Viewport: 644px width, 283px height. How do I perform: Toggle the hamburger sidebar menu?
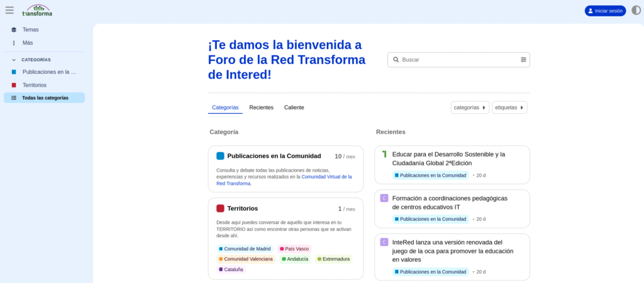click(9, 10)
